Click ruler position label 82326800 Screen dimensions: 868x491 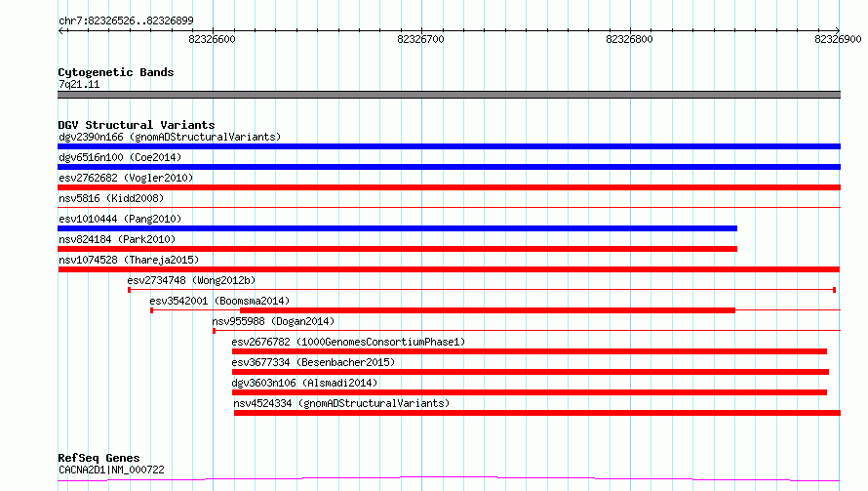pos(629,39)
